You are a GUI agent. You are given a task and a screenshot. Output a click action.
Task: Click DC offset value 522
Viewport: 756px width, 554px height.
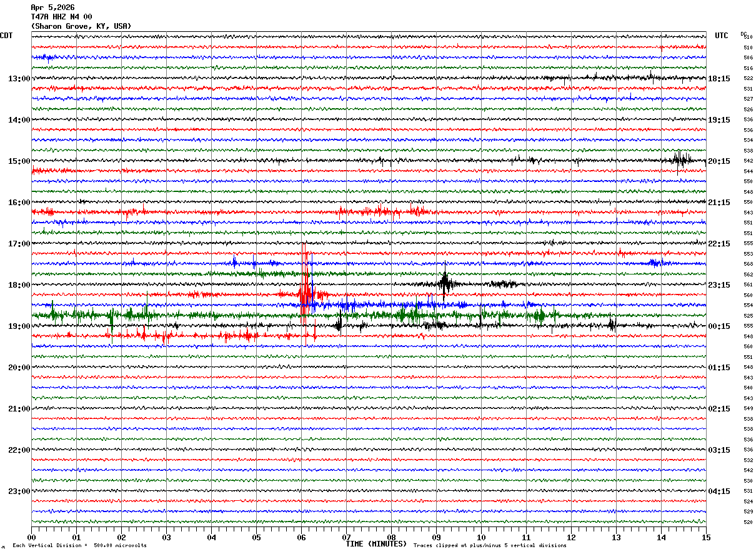point(748,78)
